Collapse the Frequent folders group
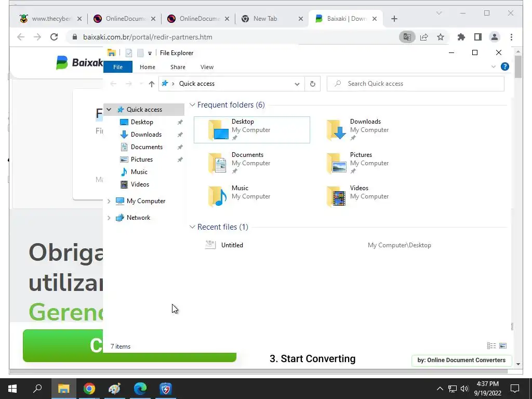The image size is (532, 399). [x=192, y=105]
